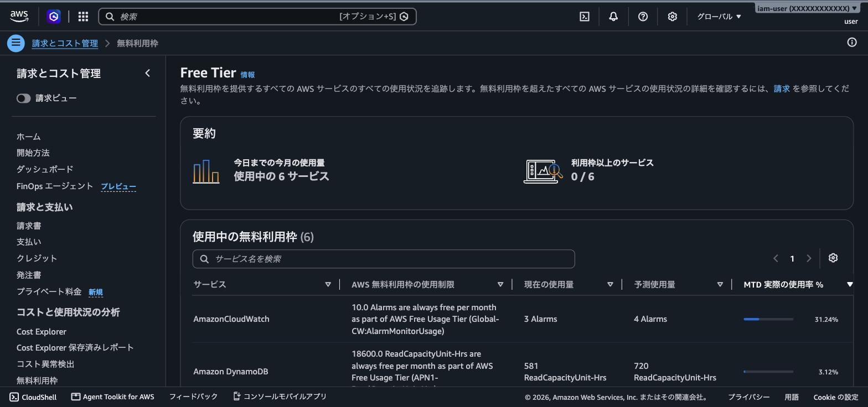Viewport: 868px width, 407px height.
Task: Open ホーム in the sidebar
Action: click(29, 137)
